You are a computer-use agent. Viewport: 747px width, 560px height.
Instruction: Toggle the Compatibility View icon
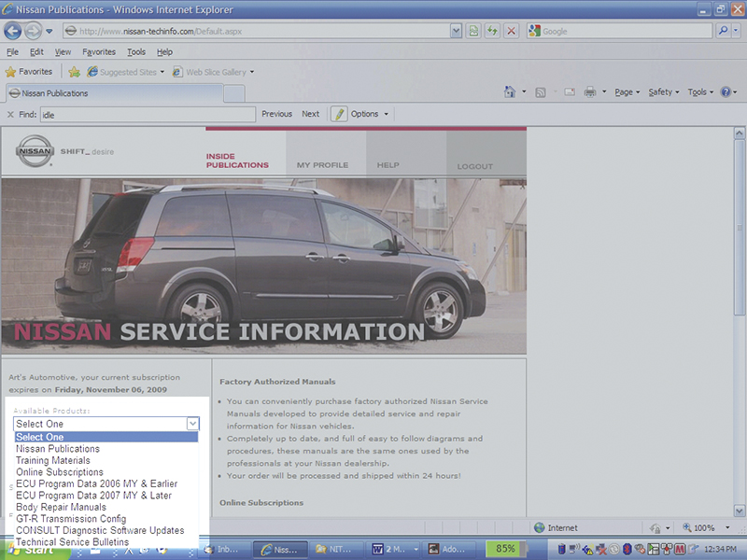coord(473,32)
